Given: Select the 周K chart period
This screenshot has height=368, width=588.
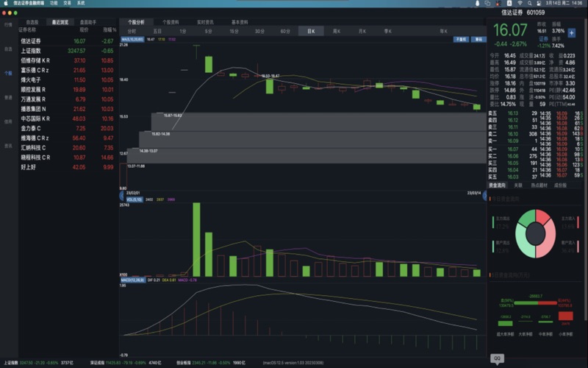Looking at the screenshot, I should (x=337, y=31).
